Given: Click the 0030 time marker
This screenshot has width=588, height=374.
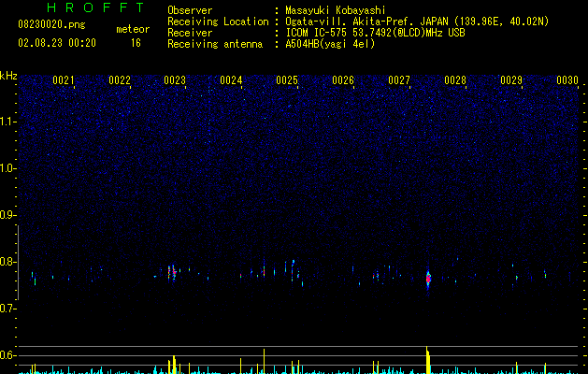Looking at the screenshot, I should point(567,80).
